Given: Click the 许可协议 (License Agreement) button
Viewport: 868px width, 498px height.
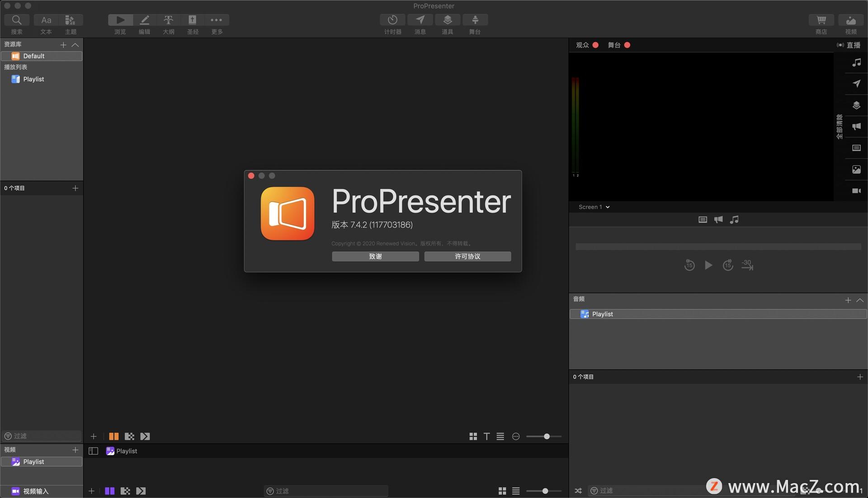Looking at the screenshot, I should (x=467, y=256).
